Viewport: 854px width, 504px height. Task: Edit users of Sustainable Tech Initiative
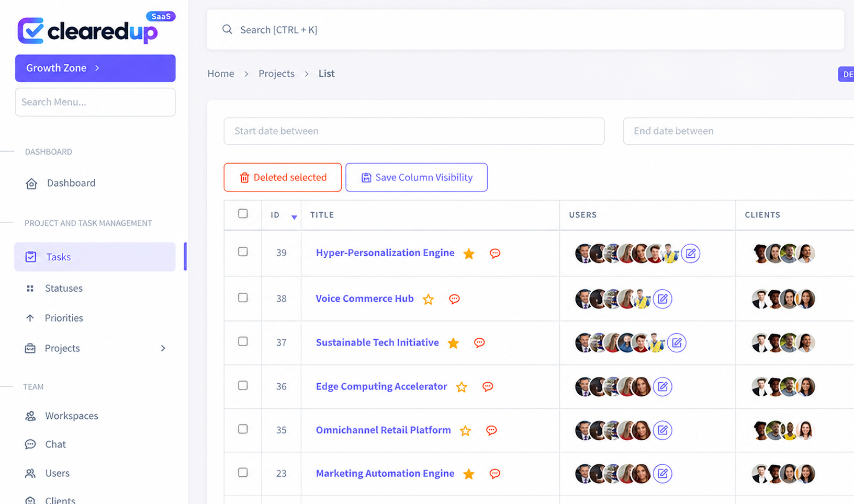(x=677, y=343)
